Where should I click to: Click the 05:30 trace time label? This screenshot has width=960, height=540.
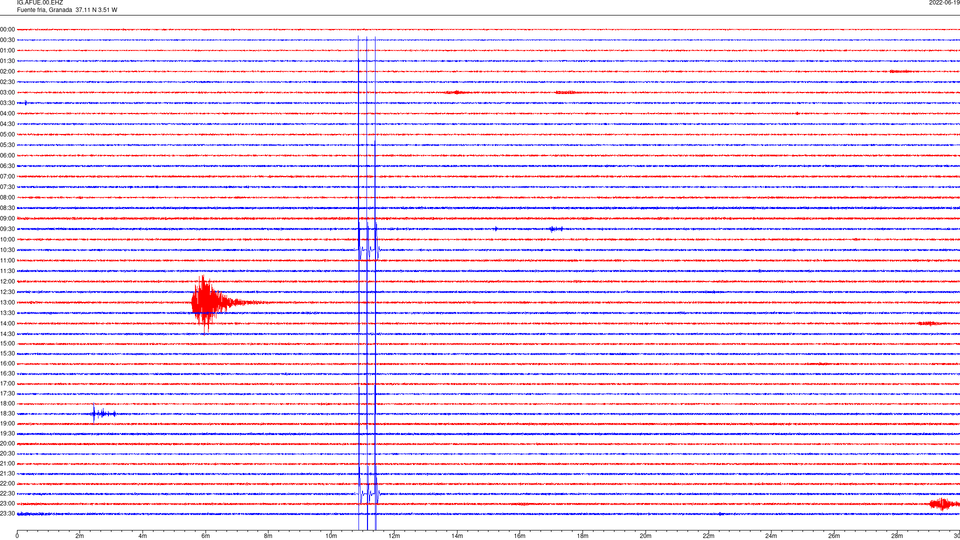click(7, 145)
